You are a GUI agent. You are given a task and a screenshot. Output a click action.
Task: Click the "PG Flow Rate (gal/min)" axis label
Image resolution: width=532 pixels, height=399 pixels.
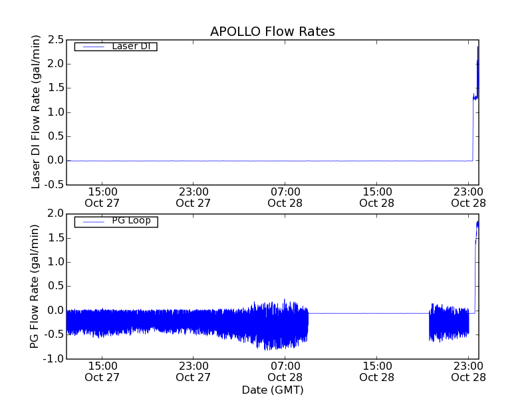tap(35, 286)
